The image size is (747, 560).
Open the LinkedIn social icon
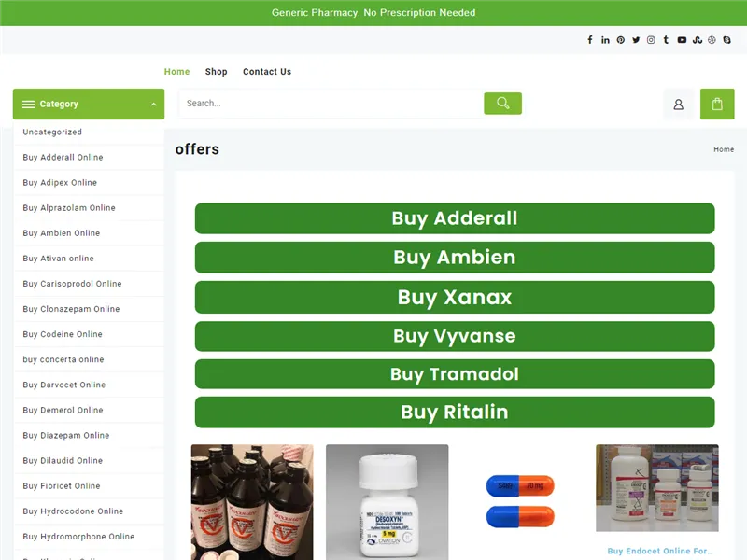605,39
